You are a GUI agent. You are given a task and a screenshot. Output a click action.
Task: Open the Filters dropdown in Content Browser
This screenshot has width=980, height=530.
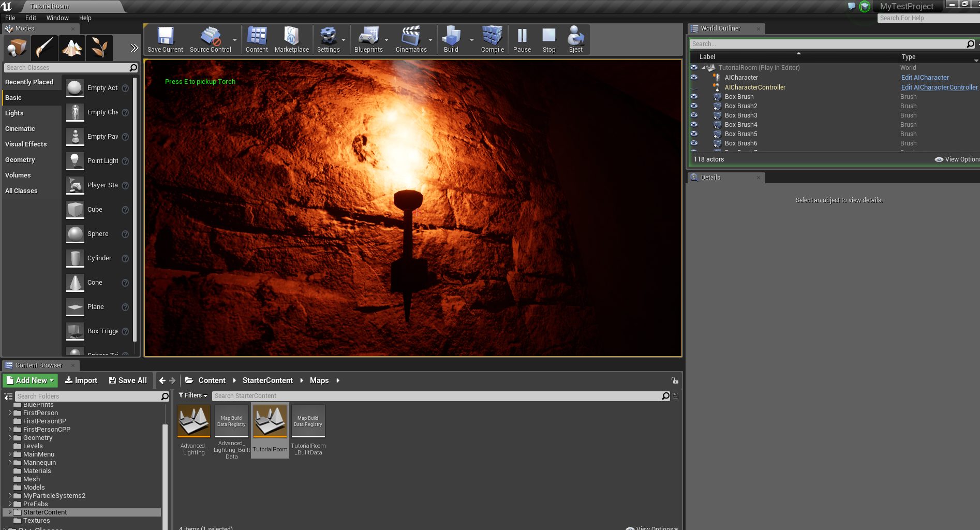tap(193, 395)
